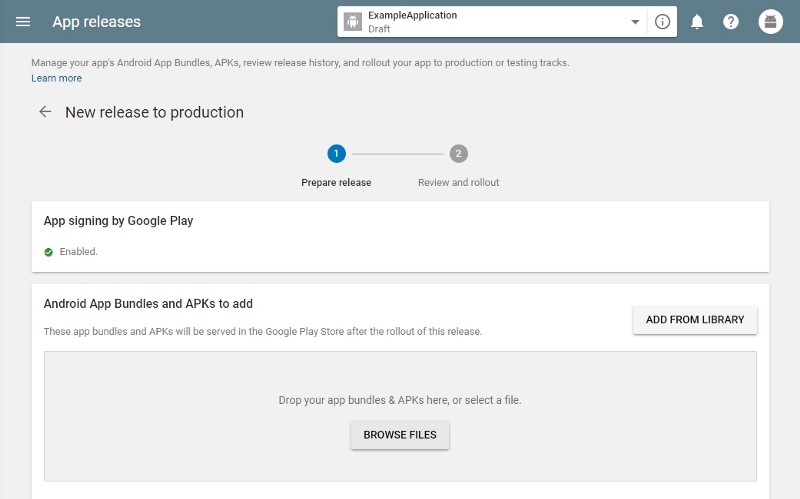Select step 1 circle in stepper
Viewport: 800px width, 499px height.
[336, 153]
